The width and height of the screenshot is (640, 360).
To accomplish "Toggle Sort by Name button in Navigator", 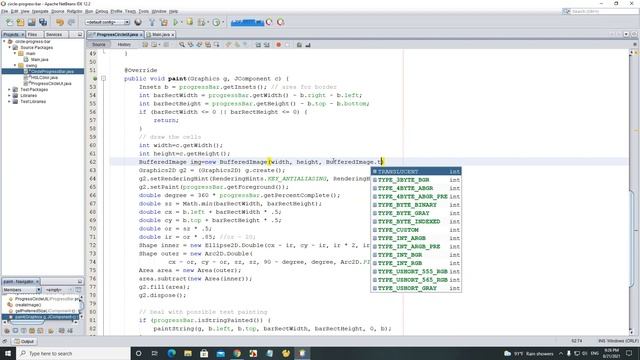I will (61, 331).
